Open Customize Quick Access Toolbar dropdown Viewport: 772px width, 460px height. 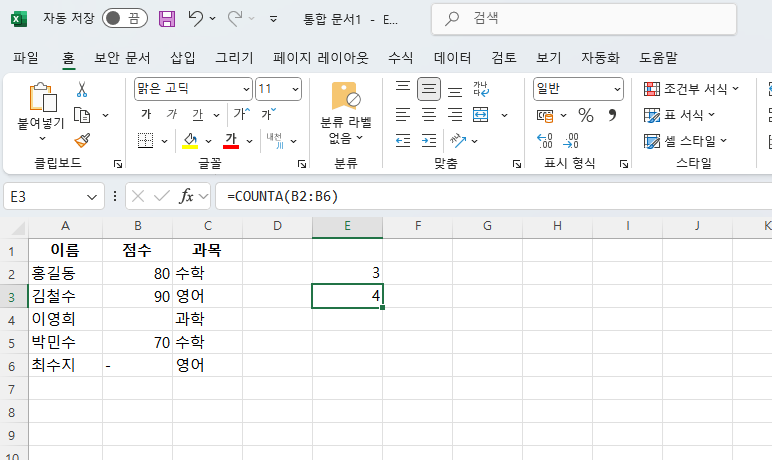pos(273,19)
